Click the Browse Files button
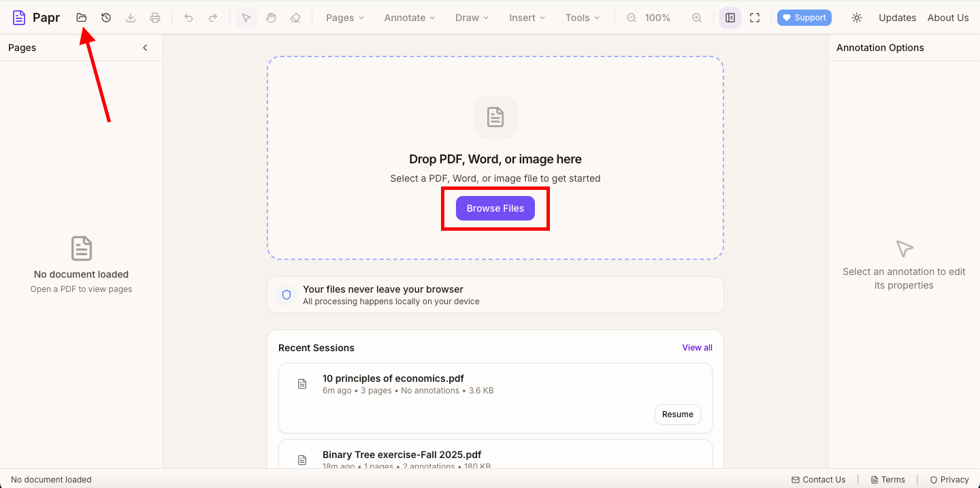This screenshot has width=980, height=488. tap(495, 208)
